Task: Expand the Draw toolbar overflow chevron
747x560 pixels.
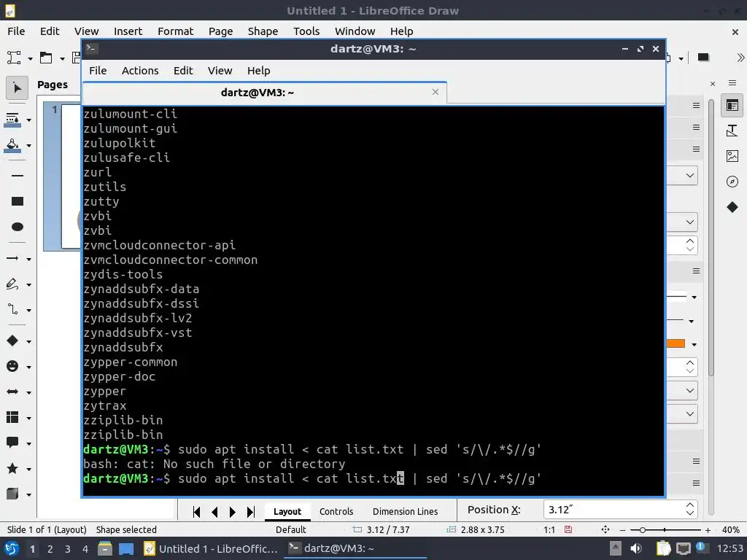Action: pos(740,58)
